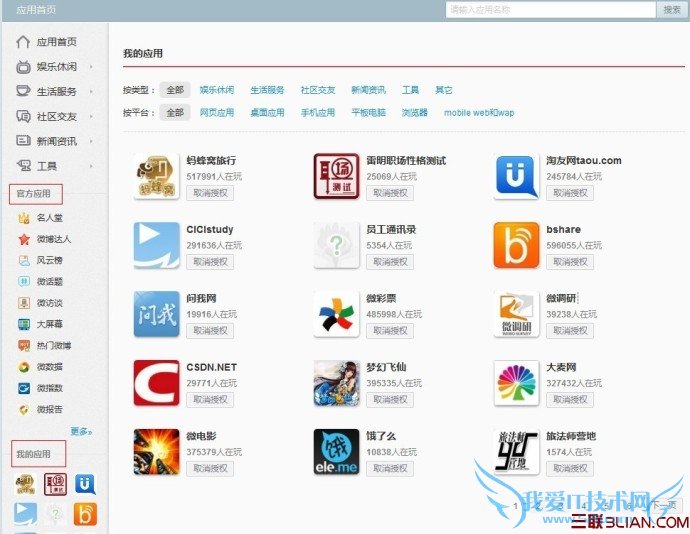Click the 微话题 sidebar icon
Viewport: 690px width, 534px height.
click(24, 281)
